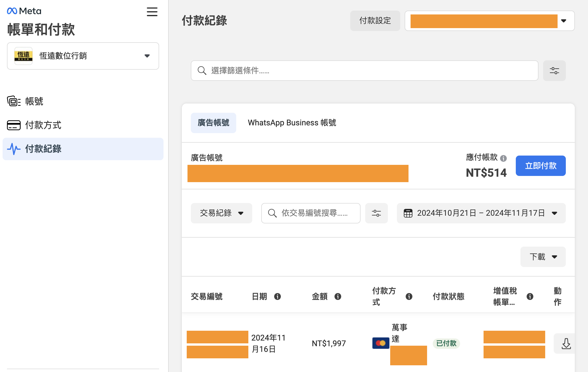Open the ad account selector dropdown
The width and height of the screenshot is (588, 372).
click(563, 21)
